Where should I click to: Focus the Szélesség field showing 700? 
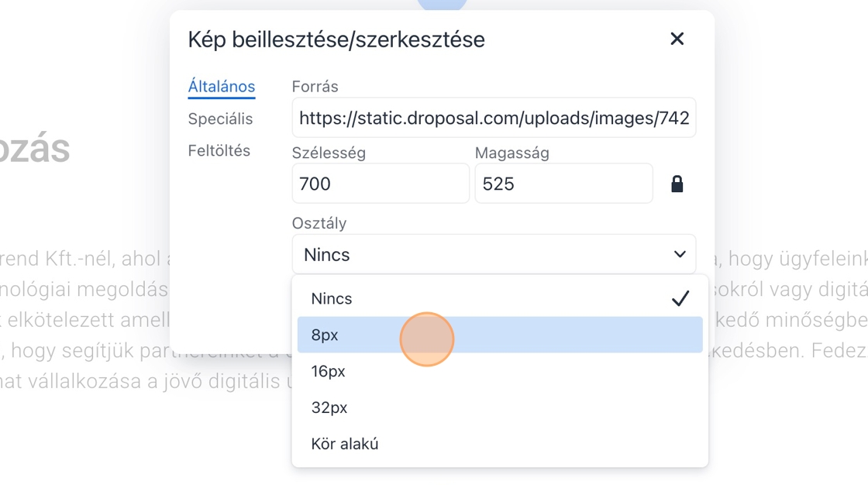point(380,184)
